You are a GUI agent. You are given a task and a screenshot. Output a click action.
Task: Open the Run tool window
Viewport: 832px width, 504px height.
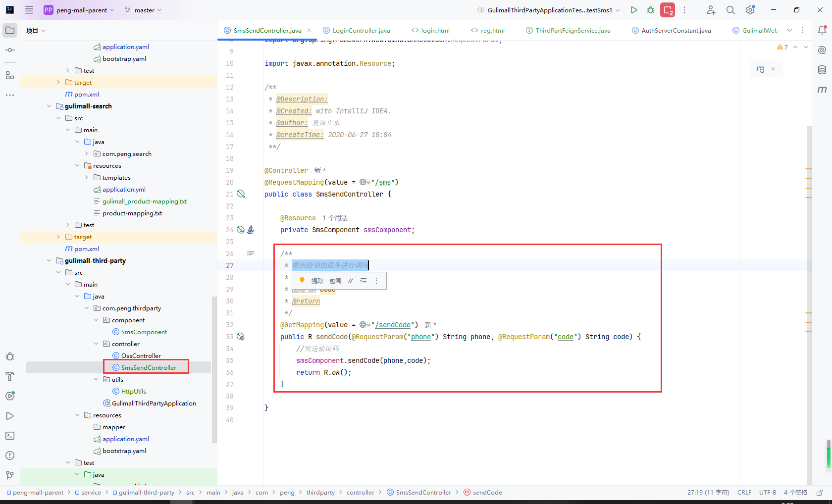[10, 416]
